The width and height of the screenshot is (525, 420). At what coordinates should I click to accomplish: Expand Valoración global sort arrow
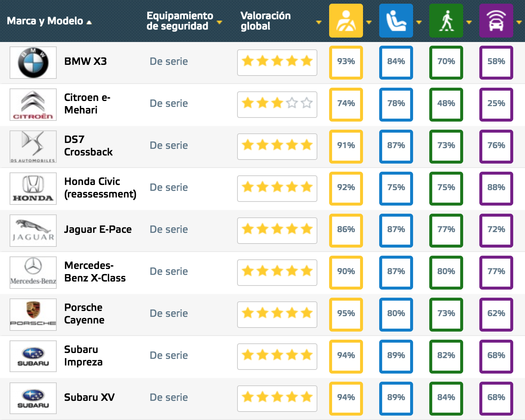click(319, 22)
